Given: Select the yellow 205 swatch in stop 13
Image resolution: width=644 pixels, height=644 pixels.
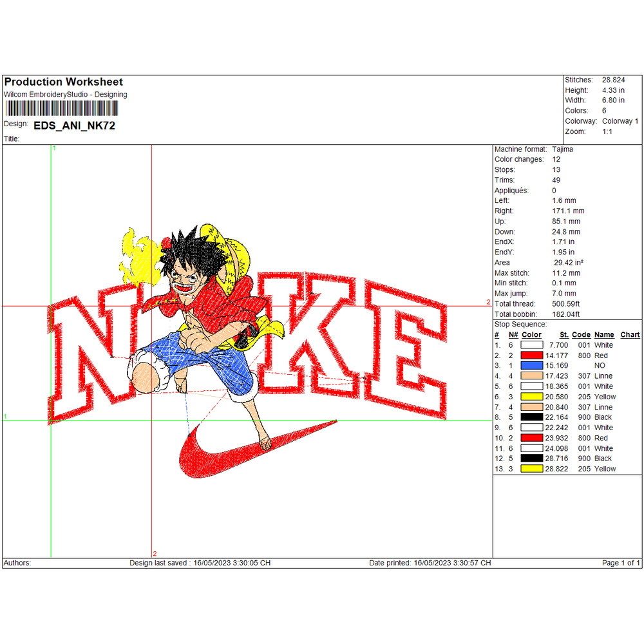Looking at the screenshot, I should pos(533,469).
